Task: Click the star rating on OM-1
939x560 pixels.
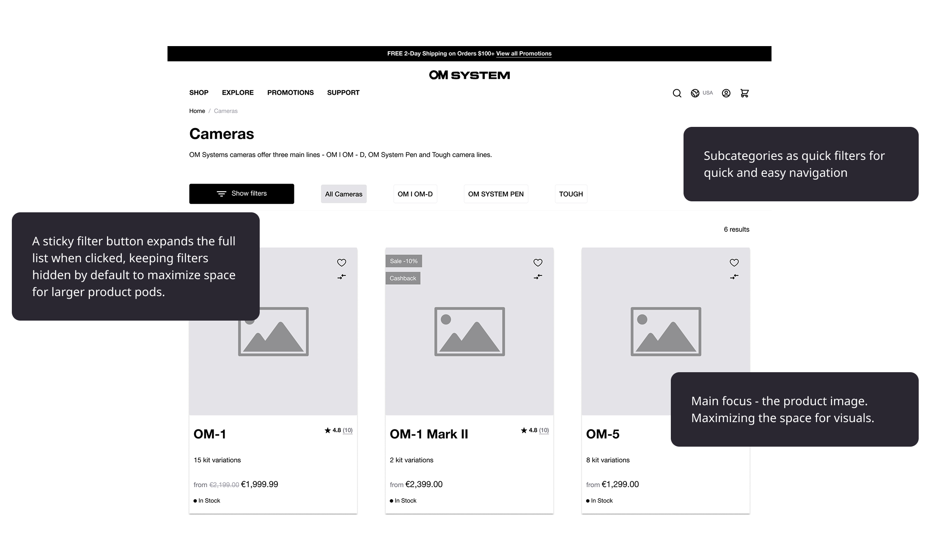Action: click(x=332, y=430)
